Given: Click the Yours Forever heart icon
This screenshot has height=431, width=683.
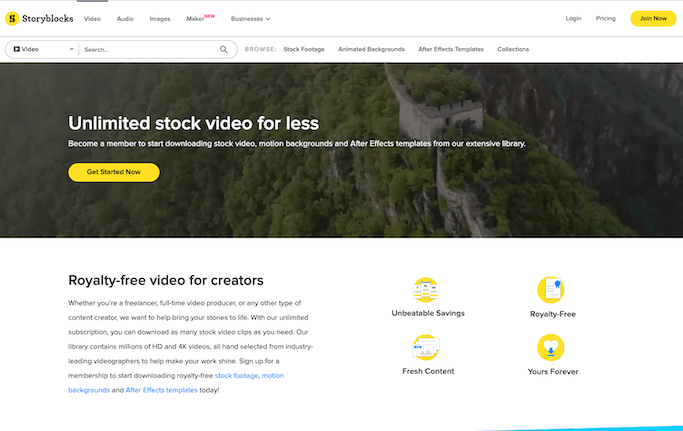Looking at the screenshot, I should click(551, 347).
